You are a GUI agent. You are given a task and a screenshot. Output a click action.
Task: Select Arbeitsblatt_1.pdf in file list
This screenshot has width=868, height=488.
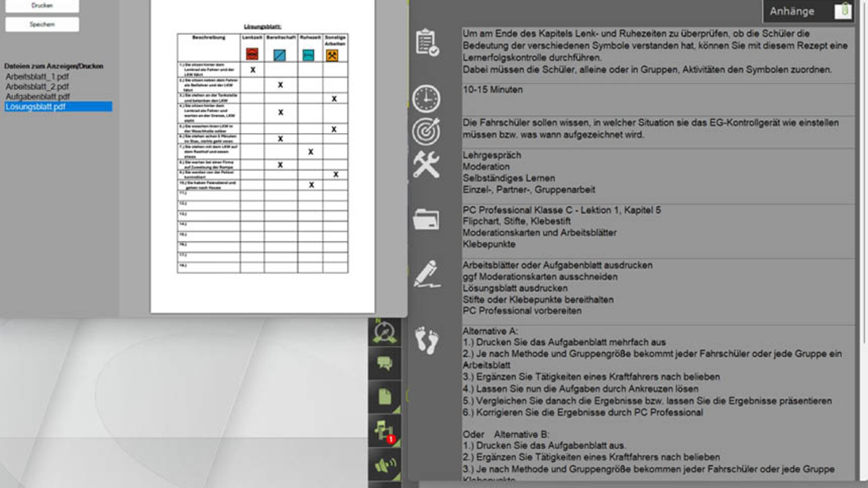tap(37, 77)
